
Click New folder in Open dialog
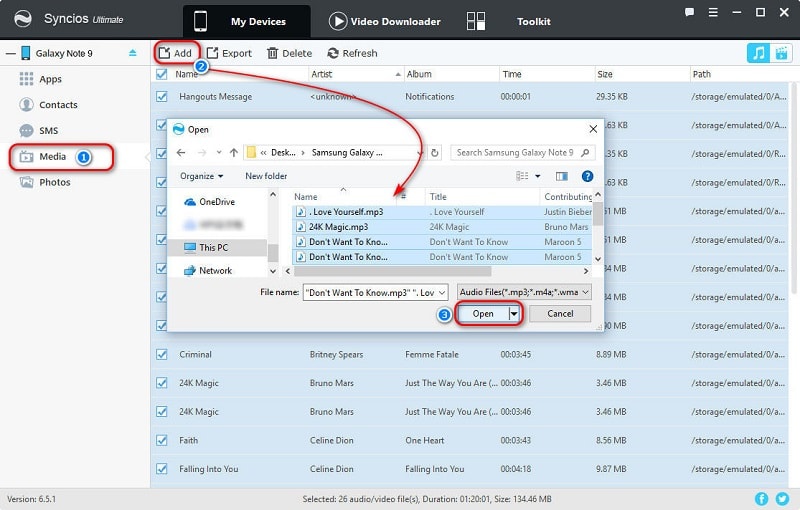point(266,176)
